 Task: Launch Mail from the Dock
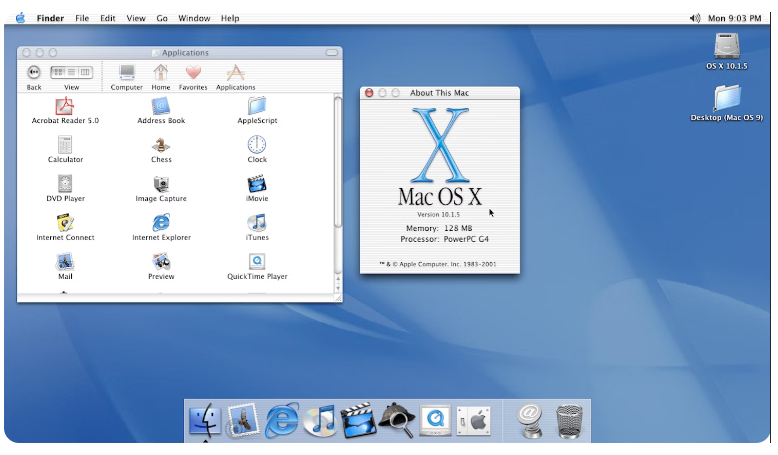(242, 421)
